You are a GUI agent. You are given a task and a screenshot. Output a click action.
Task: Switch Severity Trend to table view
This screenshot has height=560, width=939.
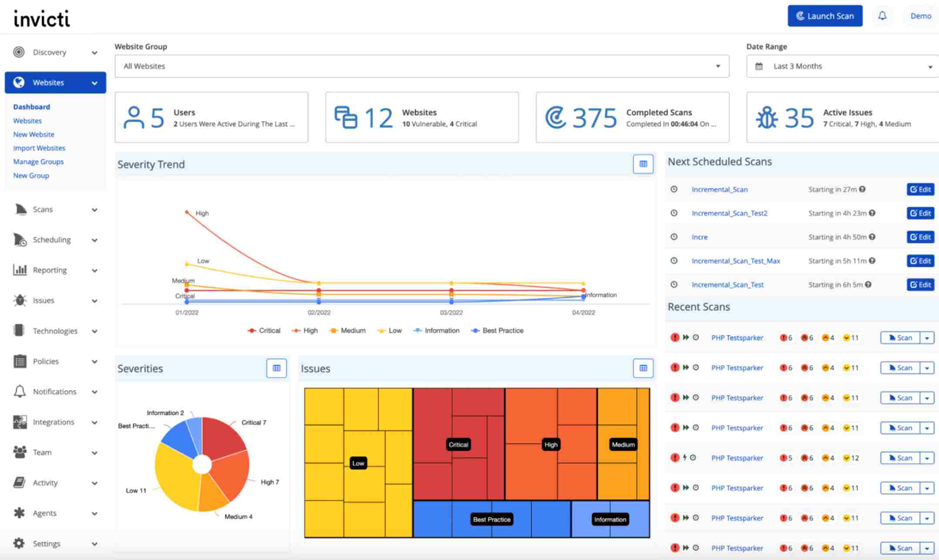click(643, 164)
